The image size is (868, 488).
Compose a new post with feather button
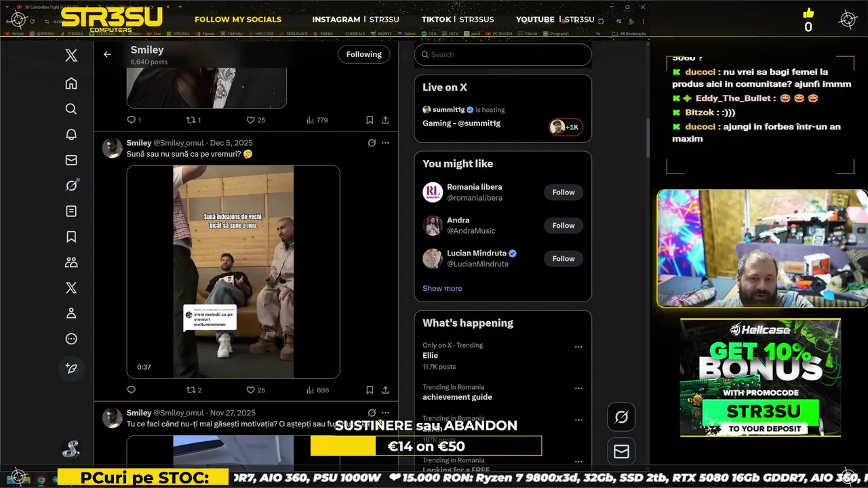pos(71,369)
